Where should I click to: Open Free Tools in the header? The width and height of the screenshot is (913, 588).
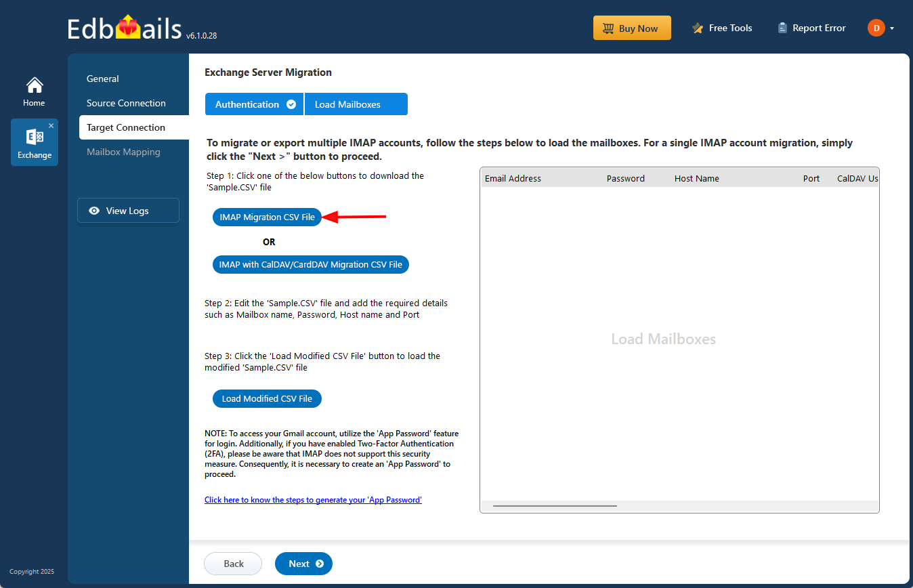coord(722,28)
